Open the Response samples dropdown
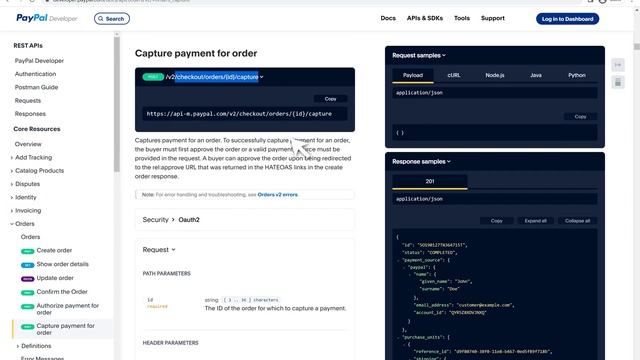The height and width of the screenshot is (360, 640). pos(421,162)
